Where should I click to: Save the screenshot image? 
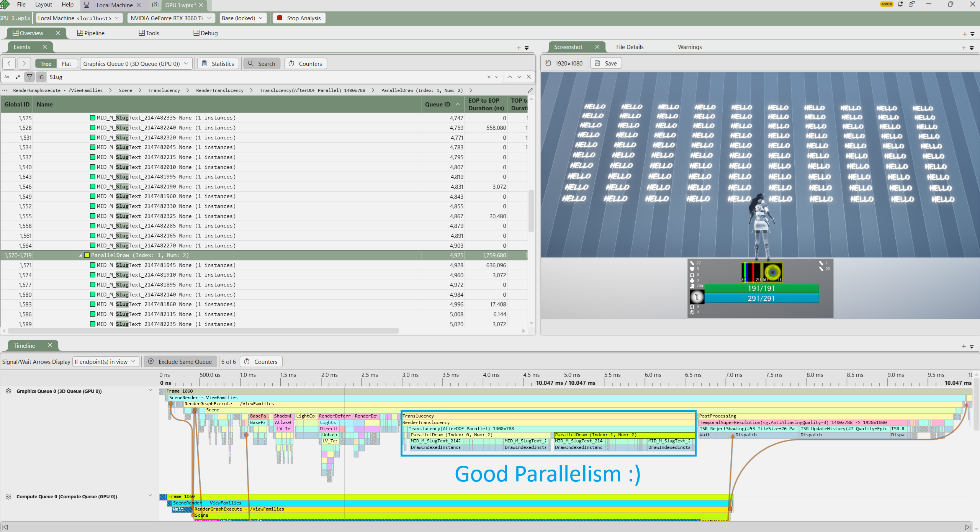(606, 63)
